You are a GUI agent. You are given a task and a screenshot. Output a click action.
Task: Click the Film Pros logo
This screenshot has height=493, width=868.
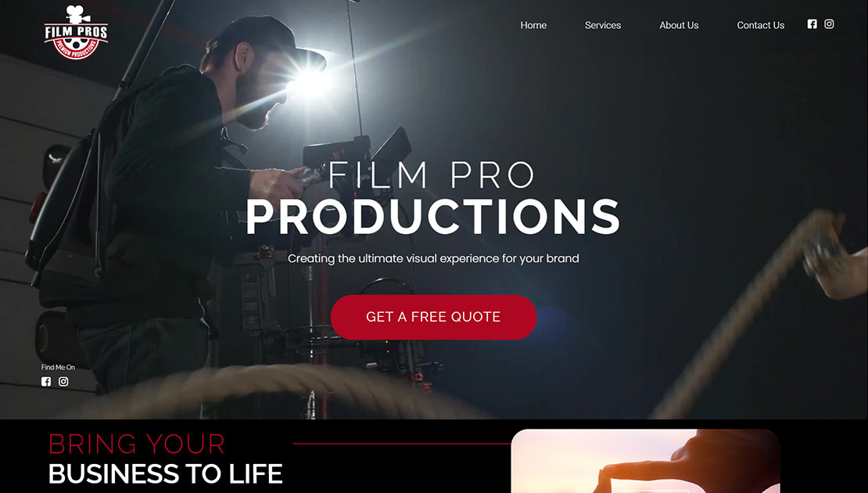click(76, 31)
